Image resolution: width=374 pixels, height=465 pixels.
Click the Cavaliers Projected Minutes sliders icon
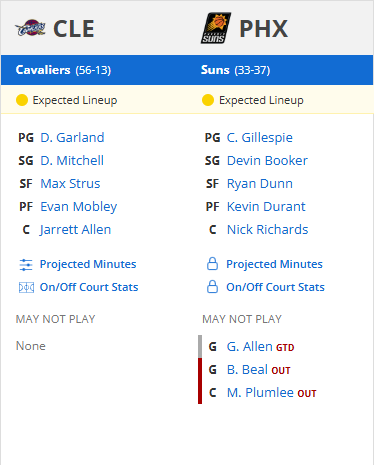[x=26, y=265]
